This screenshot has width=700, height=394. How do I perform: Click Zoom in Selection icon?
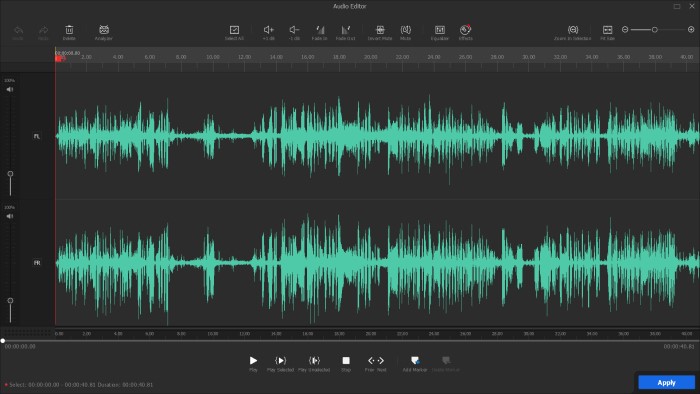click(x=573, y=30)
